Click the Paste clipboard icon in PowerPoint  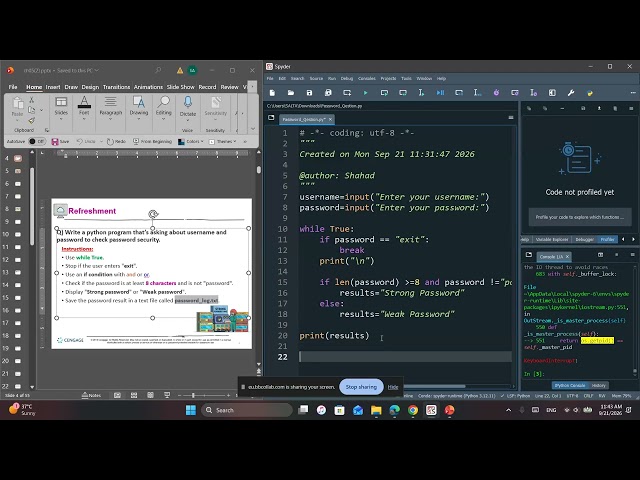pos(17,103)
